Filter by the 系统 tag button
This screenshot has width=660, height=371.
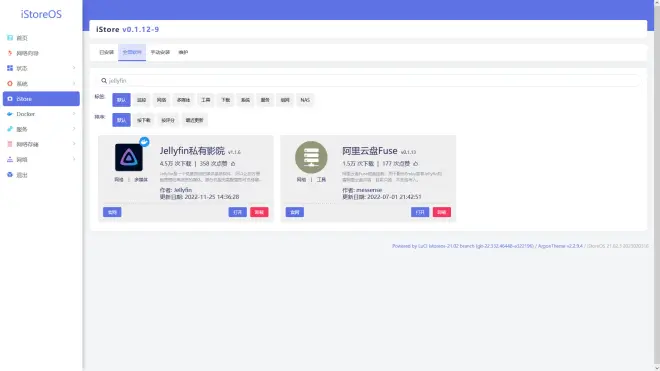(245, 100)
